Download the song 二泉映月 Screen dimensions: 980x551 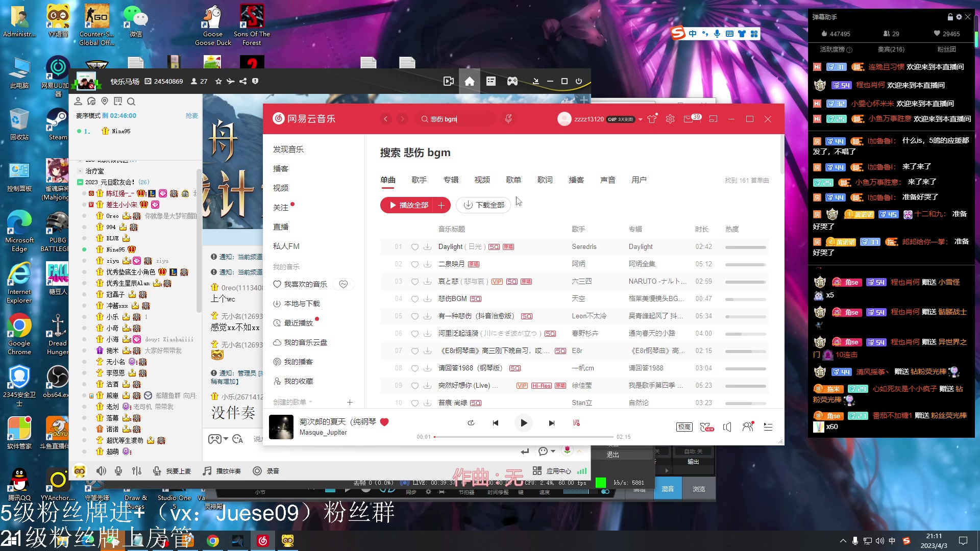pos(427,264)
